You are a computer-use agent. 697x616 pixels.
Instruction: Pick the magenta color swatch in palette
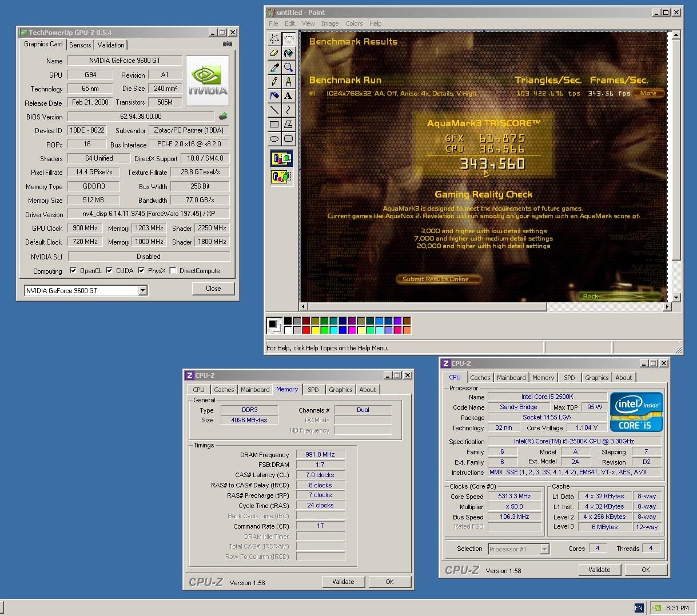[352, 330]
